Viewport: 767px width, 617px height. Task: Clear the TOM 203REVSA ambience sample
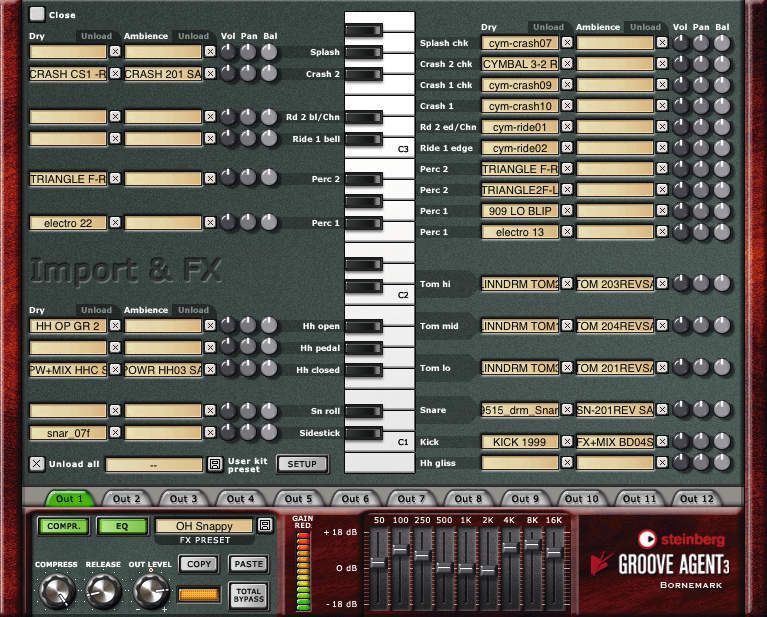662,283
